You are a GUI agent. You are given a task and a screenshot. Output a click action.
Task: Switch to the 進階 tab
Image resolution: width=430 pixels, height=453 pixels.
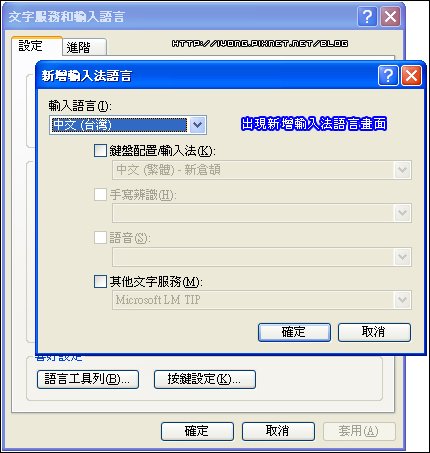(84, 47)
